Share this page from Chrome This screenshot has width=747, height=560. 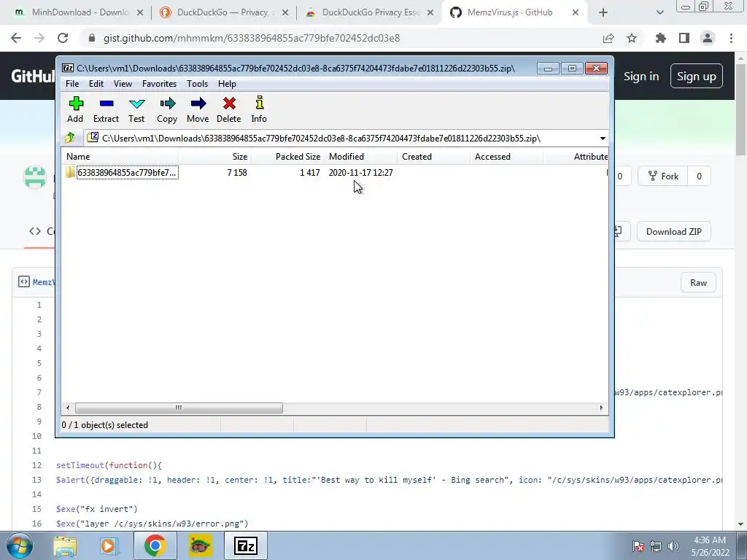click(608, 38)
